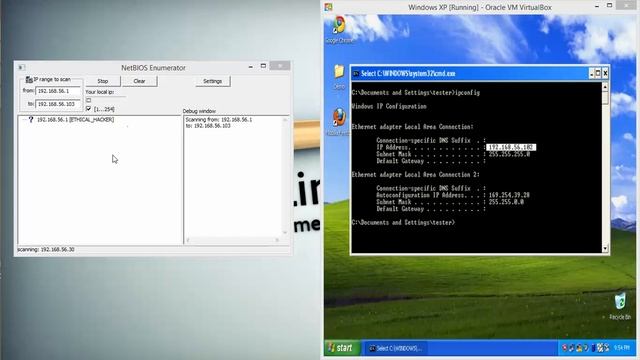Focus the 'to' IP address field
The height and width of the screenshot is (360, 640).
(x=58, y=104)
